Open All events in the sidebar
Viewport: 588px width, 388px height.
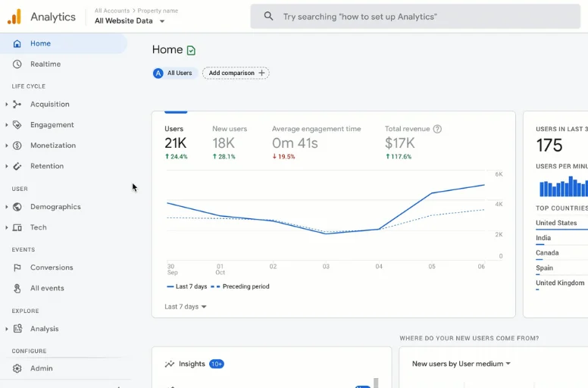click(47, 288)
